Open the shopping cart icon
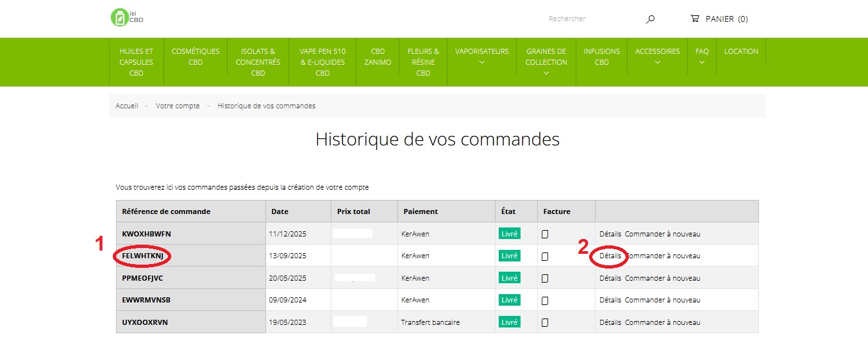 694,19
